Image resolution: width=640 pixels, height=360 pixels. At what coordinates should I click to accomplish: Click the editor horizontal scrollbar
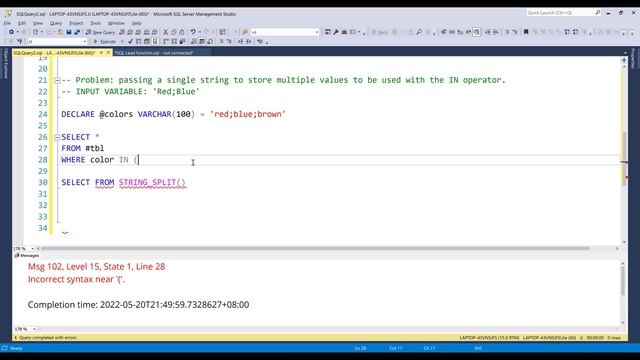(315, 248)
